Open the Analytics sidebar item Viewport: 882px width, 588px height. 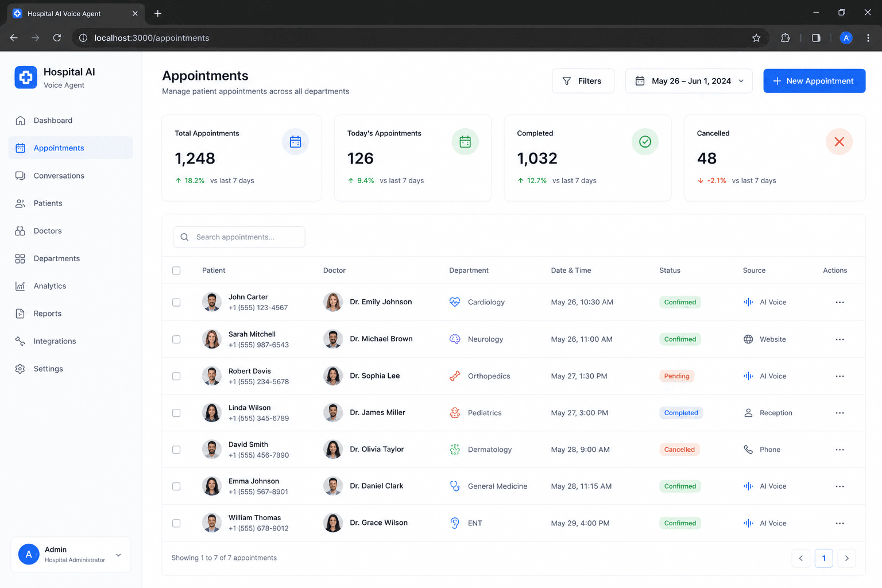pos(71,286)
